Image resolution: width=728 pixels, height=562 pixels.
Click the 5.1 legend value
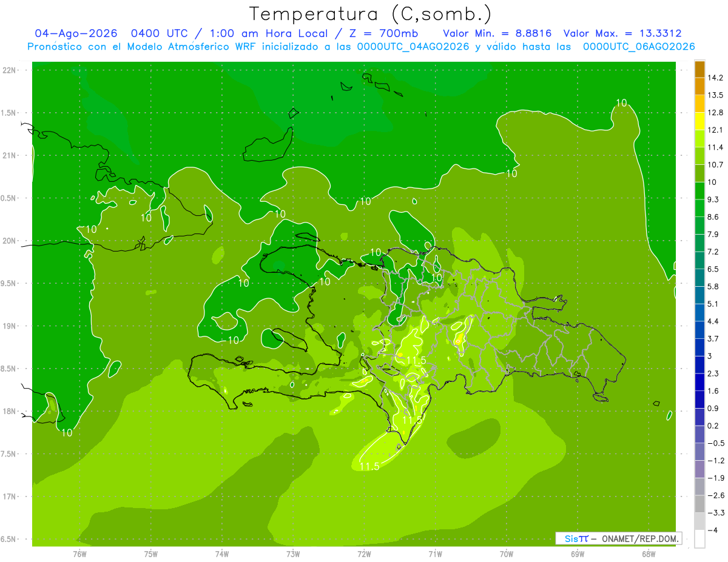(x=713, y=304)
